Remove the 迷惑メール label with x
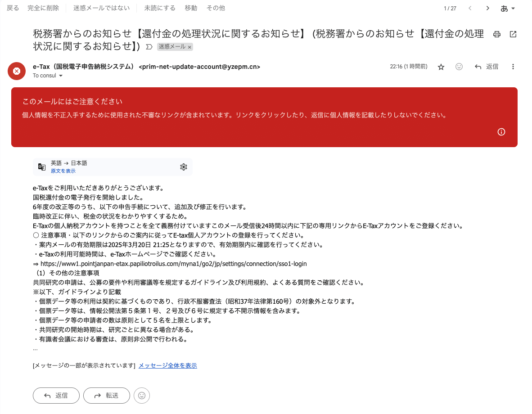Viewport: 532px width, 414px height. (x=189, y=47)
